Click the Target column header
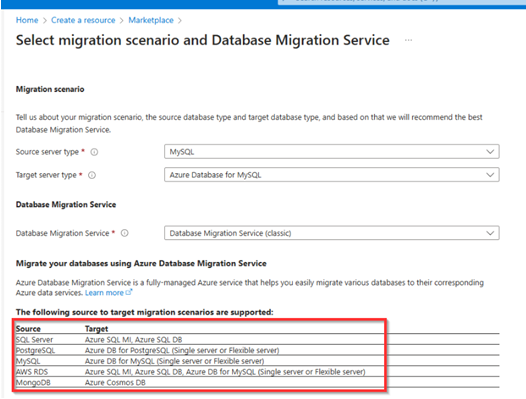Screen dimensions: 526x399 click(x=96, y=329)
